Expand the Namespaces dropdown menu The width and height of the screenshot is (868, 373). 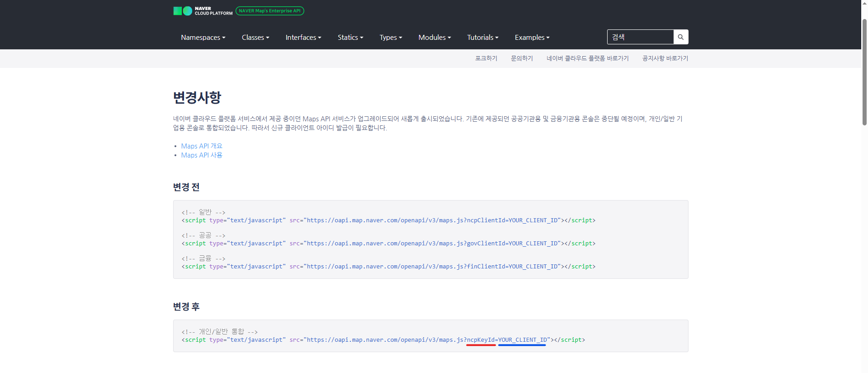click(x=203, y=38)
